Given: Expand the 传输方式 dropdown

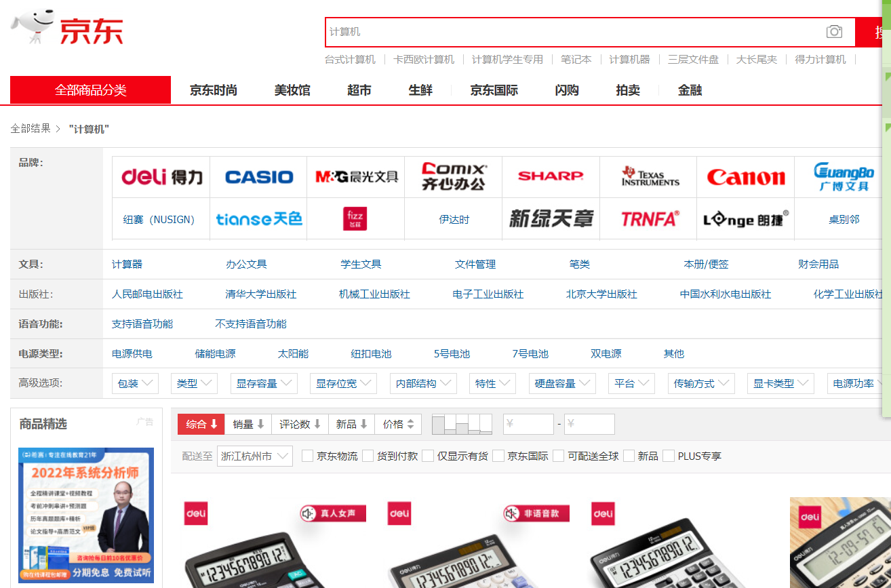Looking at the screenshot, I should click(x=701, y=384).
